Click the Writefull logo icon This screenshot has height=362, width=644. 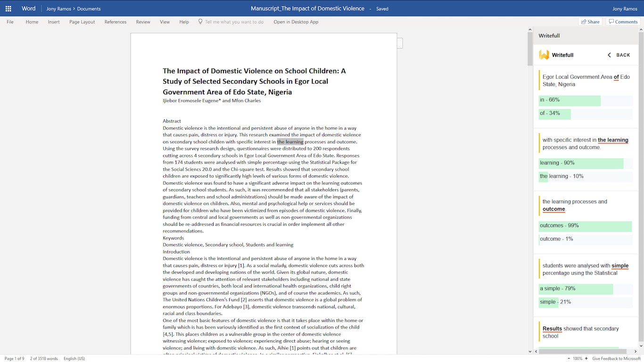[544, 55]
